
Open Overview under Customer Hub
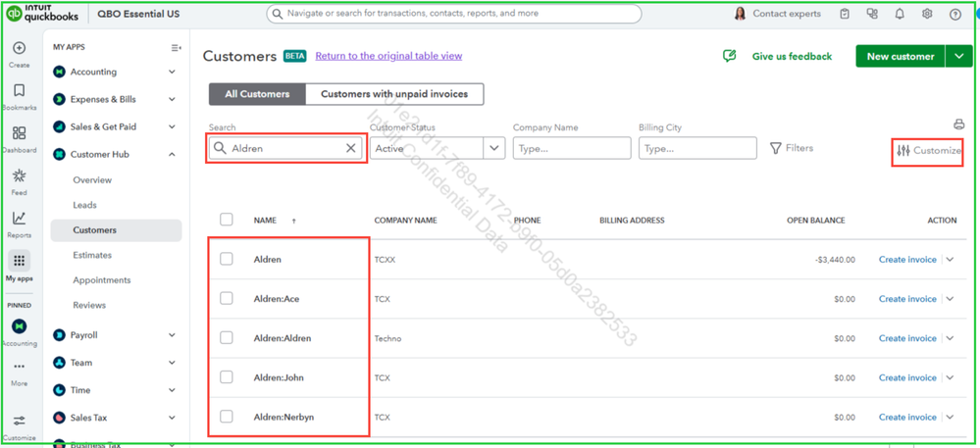[92, 180]
